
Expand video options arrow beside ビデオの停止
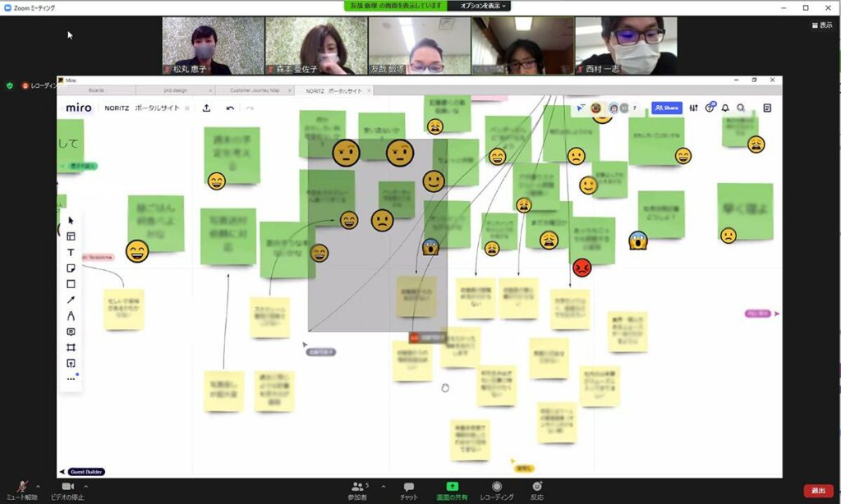pyautogui.click(x=85, y=487)
